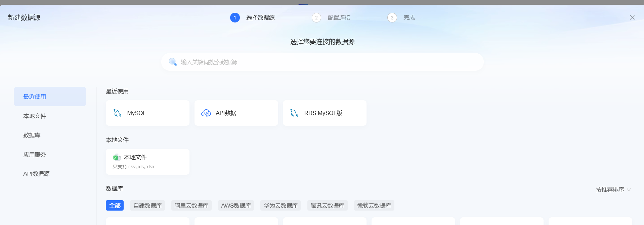Open the 按推荐排序 sort dropdown

(613, 189)
